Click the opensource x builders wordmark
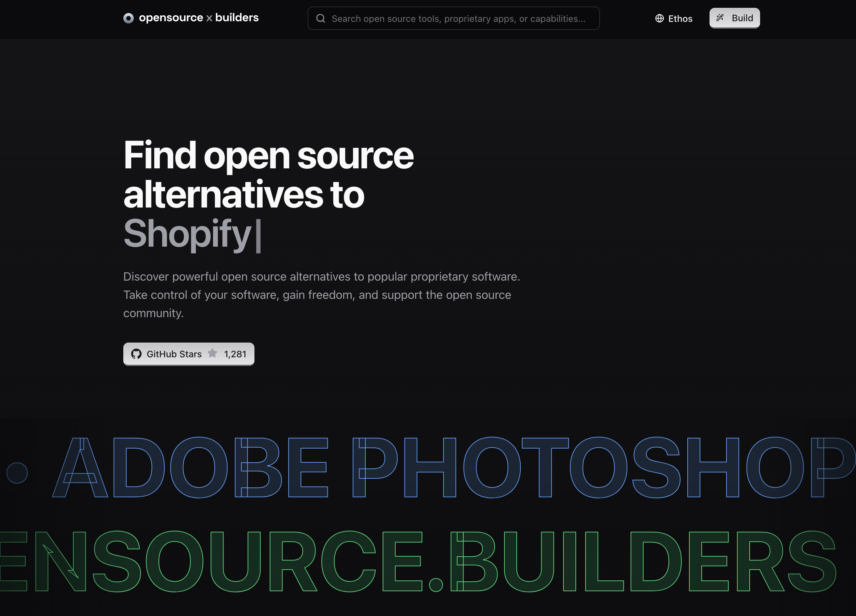Viewport: 856px width, 616px height. pos(199,17)
